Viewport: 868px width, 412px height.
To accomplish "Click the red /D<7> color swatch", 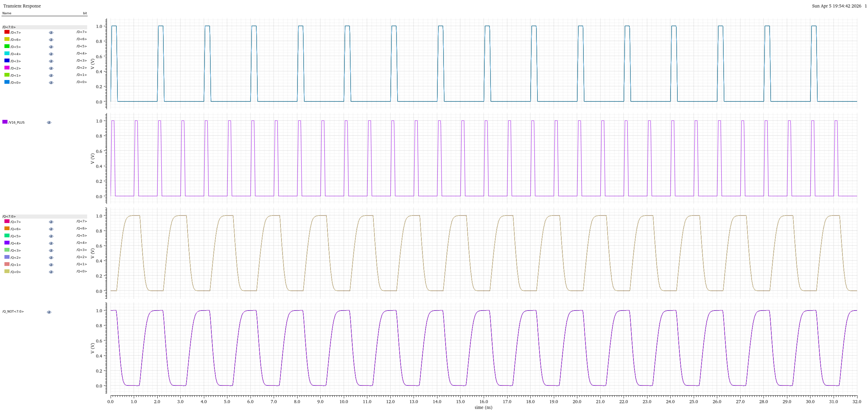I will [x=7, y=32].
